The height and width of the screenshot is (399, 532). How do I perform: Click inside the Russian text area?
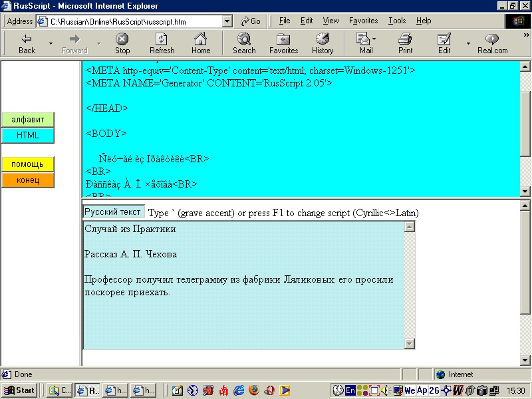[x=243, y=285]
